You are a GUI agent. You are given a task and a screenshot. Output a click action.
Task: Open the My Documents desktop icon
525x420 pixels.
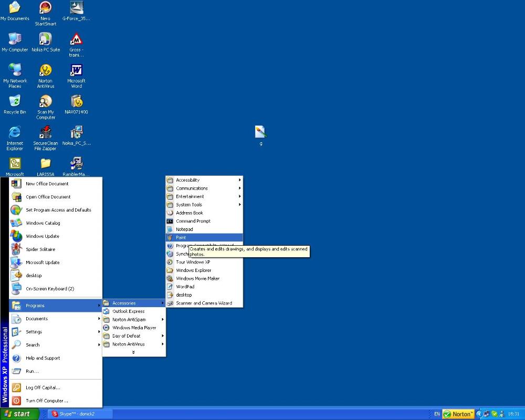pos(15,11)
